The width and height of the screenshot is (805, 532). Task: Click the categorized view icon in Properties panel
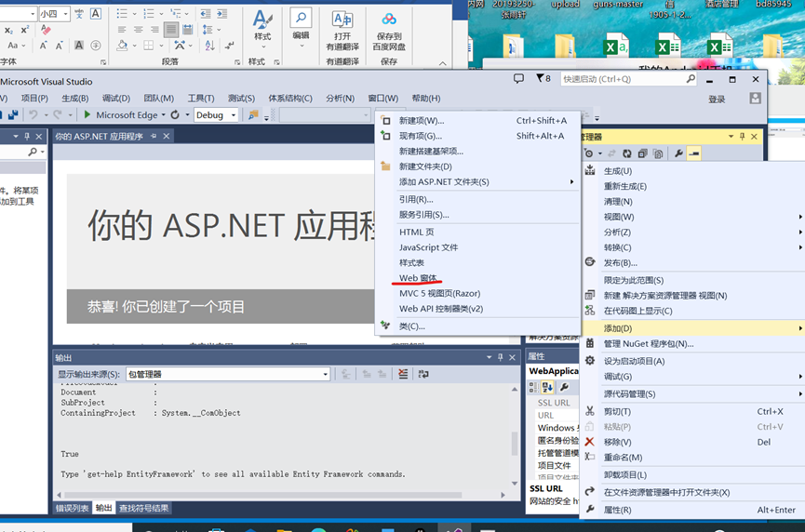534,387
